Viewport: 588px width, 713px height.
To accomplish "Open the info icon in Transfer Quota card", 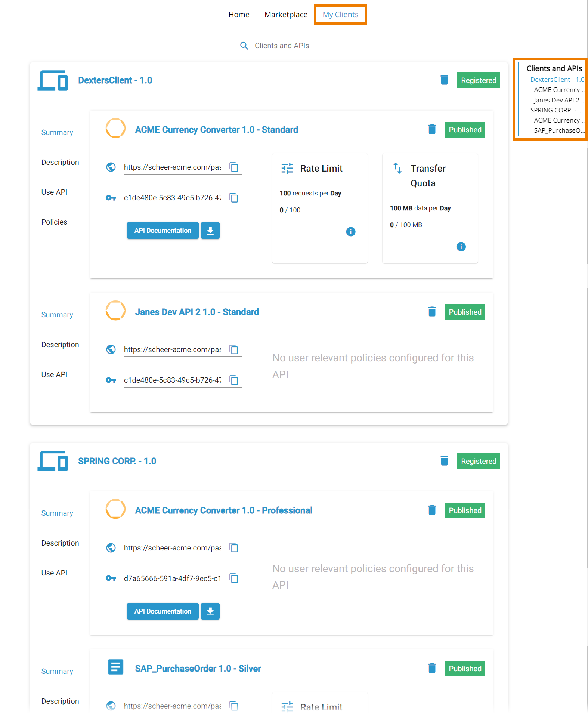I will coord(461,247).
